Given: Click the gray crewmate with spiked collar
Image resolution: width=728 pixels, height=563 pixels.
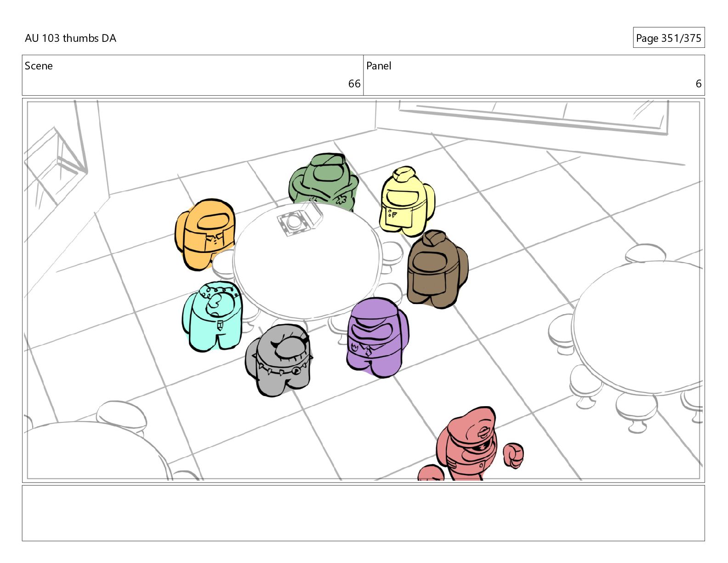Looking at the screenshot, I should [x=279, y=360].
